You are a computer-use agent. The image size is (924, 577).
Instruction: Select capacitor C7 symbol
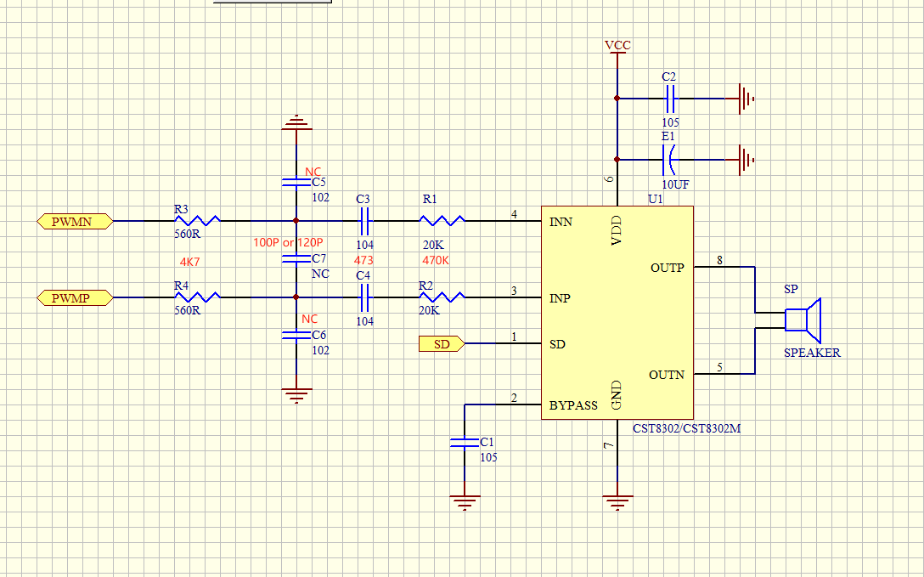click(296, 258)
